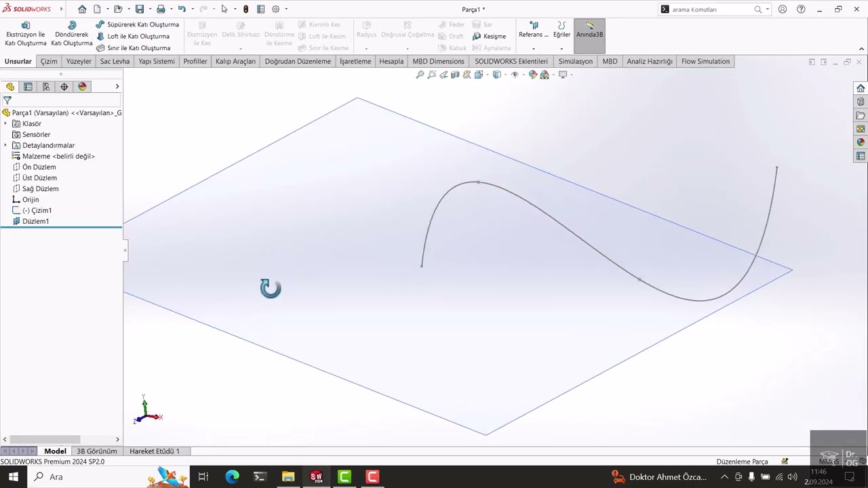Image resolution: width=868 pixels, height=488 pixels.
Task: Open the DisplayManager colored sphere tab
Action: [82, 87]
